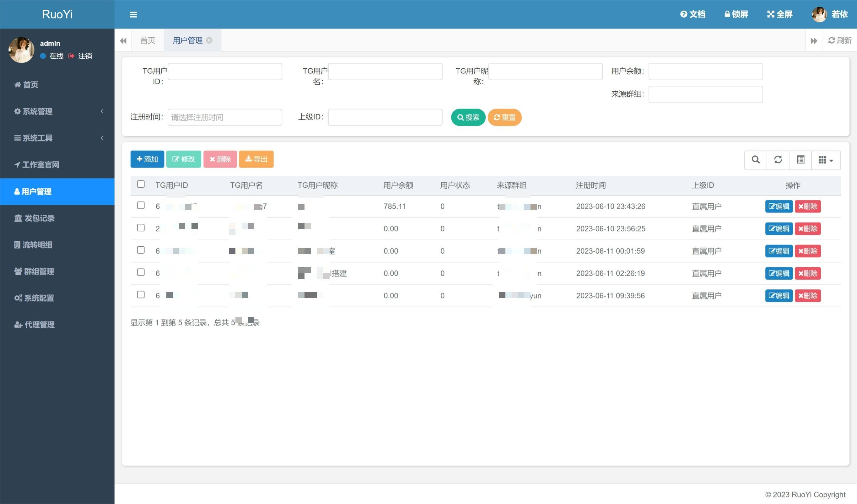
Task: Open 发包记录 in the sidebar
Action: (x=39, y=218)
